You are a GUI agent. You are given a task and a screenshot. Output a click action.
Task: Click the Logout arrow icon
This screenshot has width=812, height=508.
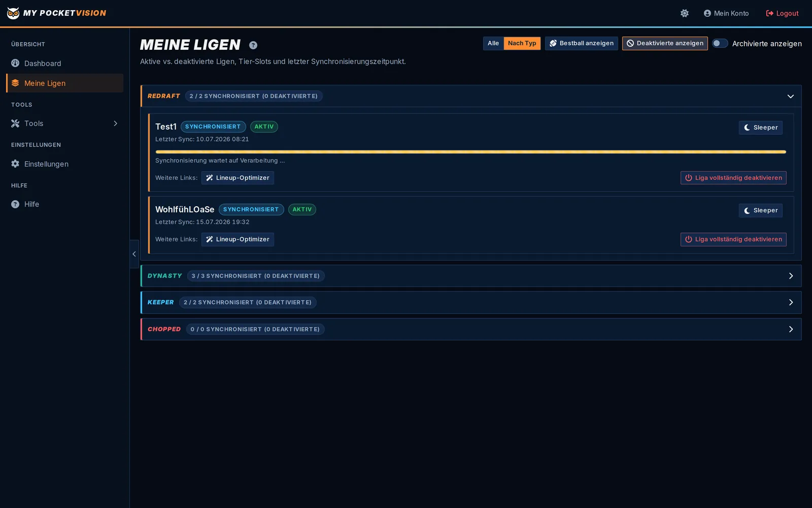pyautogui.click(x=770, y=13)
